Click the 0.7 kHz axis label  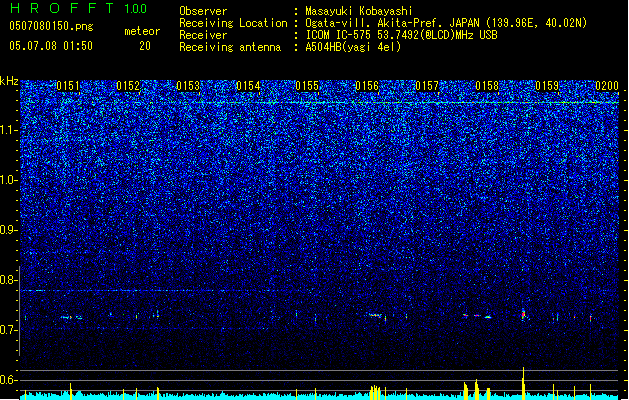[9, 330]
